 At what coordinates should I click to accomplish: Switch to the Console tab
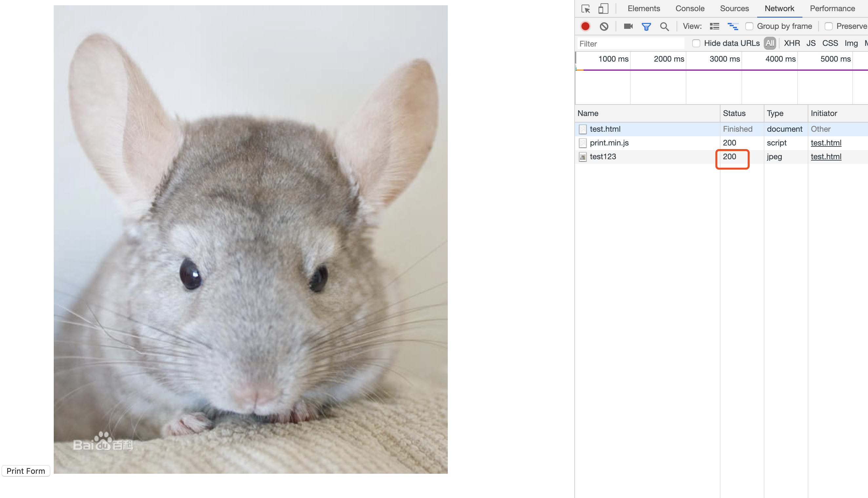690,9
